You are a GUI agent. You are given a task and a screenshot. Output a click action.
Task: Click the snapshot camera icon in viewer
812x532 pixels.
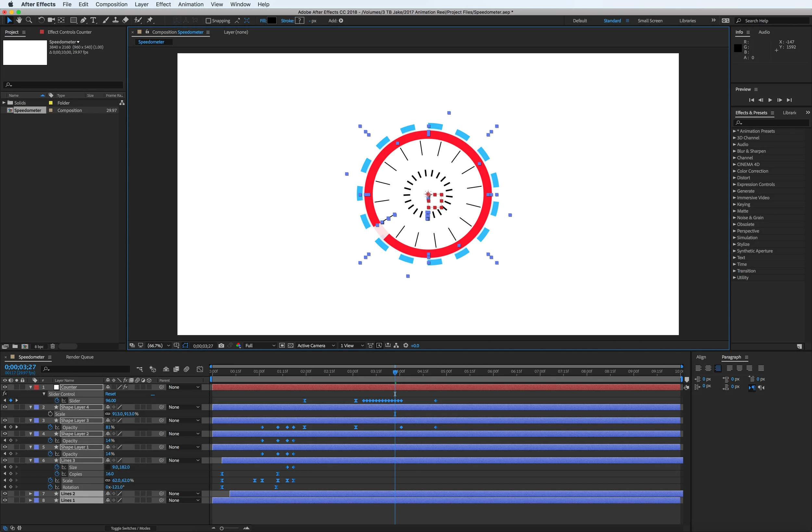(221, 345)
